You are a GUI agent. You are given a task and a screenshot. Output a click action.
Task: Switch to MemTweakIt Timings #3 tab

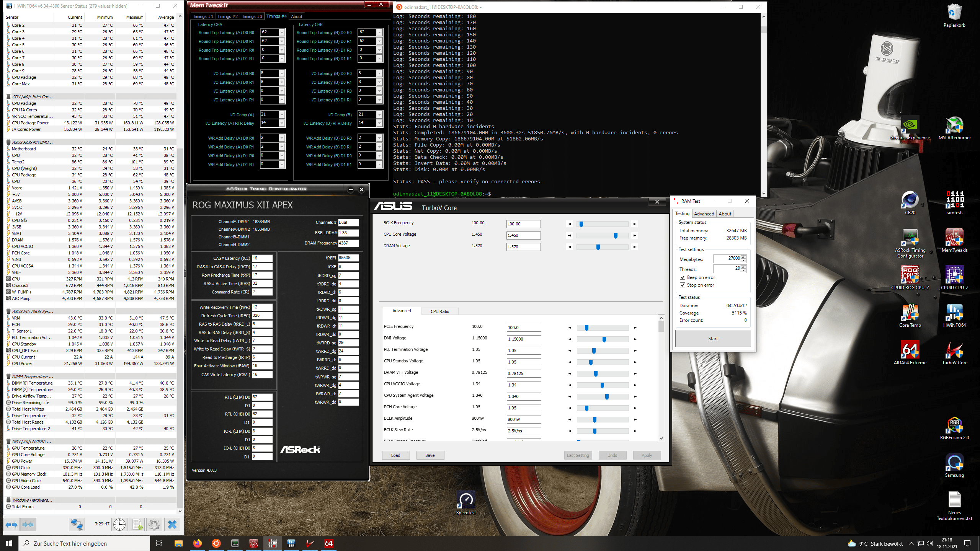252,16
